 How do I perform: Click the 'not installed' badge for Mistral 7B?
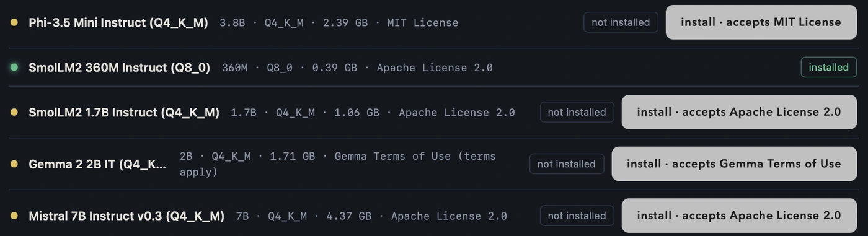click(x=577, y=216)
